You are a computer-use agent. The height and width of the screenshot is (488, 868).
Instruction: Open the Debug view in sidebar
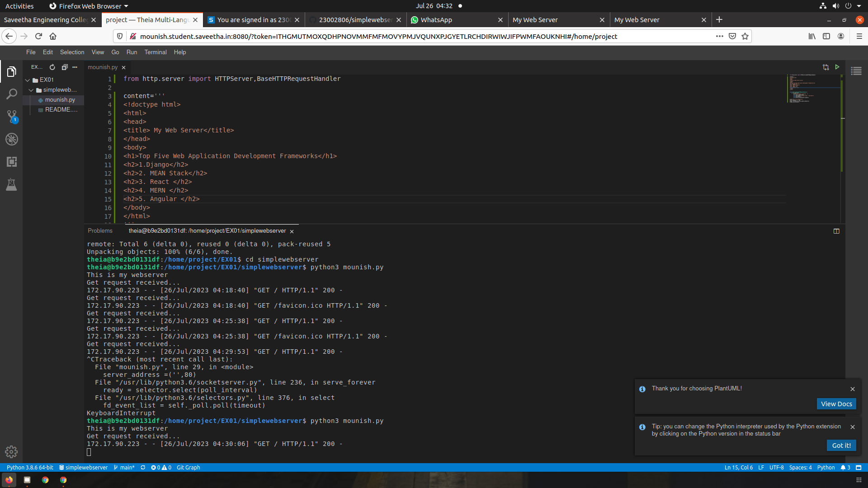coord(11,139)
